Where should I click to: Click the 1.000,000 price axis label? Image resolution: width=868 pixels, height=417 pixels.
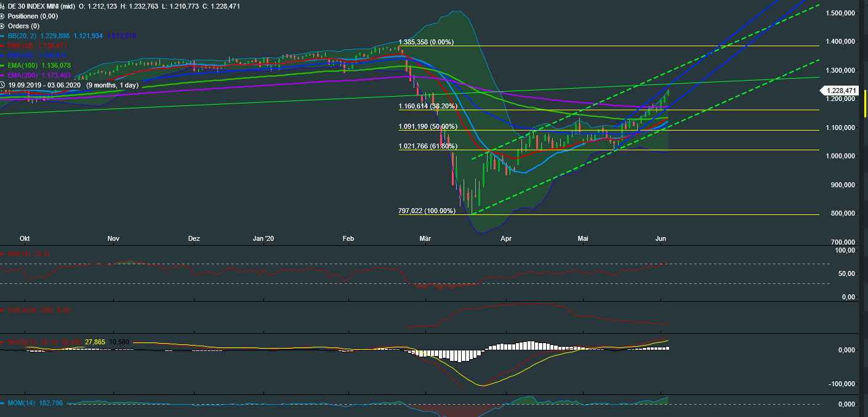(x=842, y=156)
